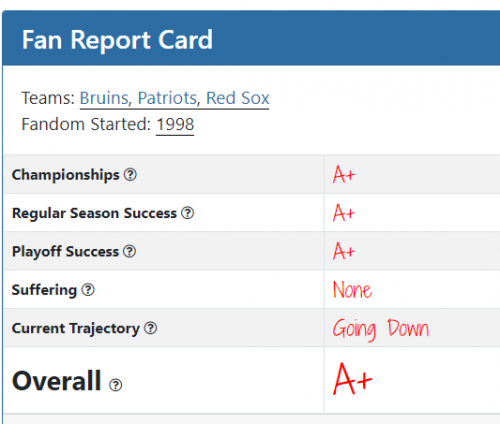Change the fandom start year 1998
Viewport: 500px width, 424px height.
click(x=175, y=124)
